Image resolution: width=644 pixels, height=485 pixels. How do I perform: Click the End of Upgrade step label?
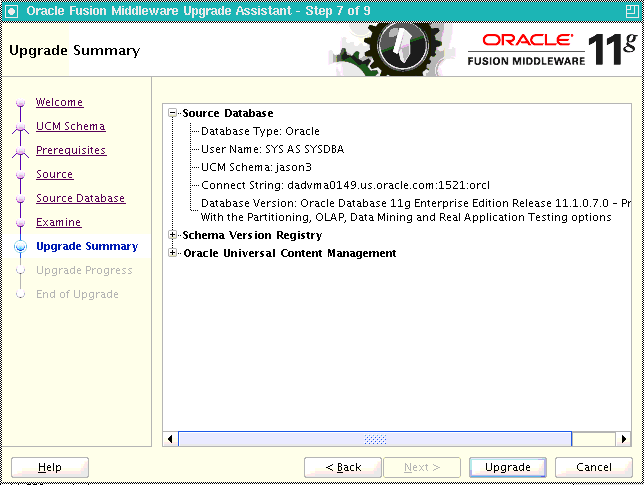[x=77, y=294]
